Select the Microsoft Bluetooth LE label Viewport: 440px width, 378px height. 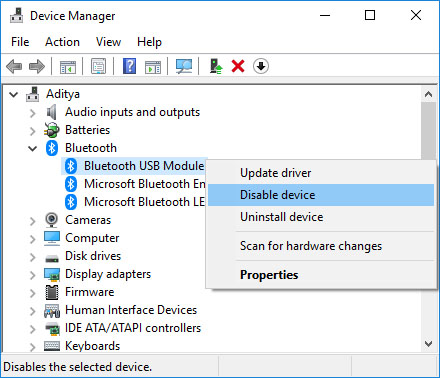(144, 202)
